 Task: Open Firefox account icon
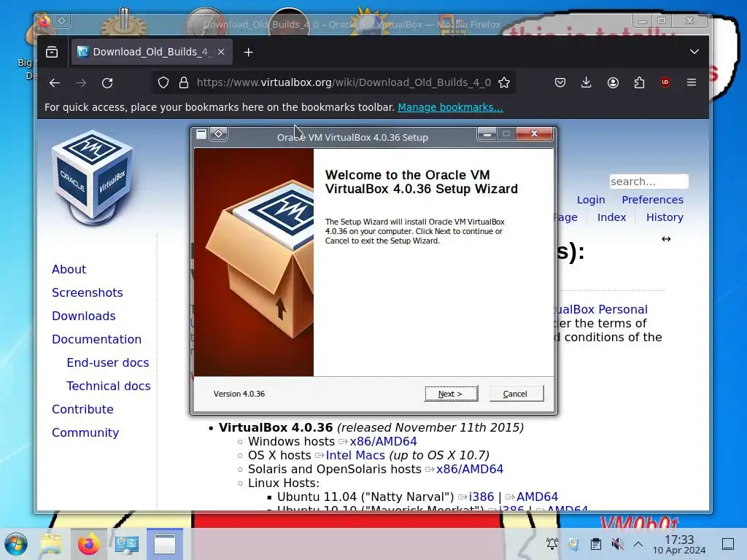[x=613, y=83]
